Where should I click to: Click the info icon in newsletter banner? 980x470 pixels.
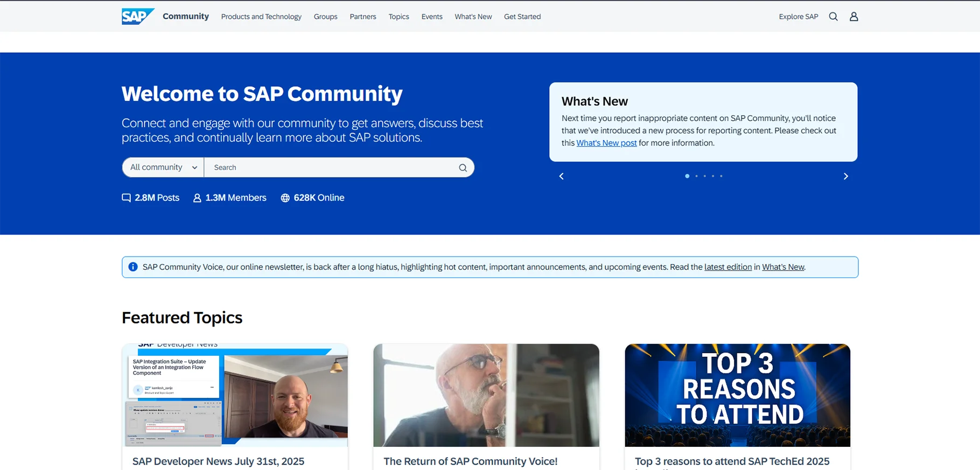click(x=133, y=267)
